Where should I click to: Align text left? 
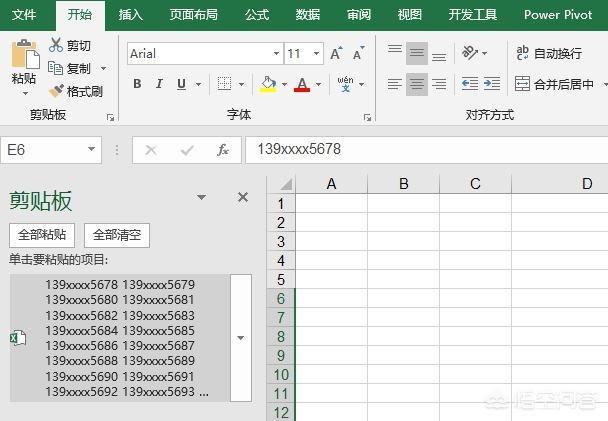pyautogui.click(x=395, y=84)
